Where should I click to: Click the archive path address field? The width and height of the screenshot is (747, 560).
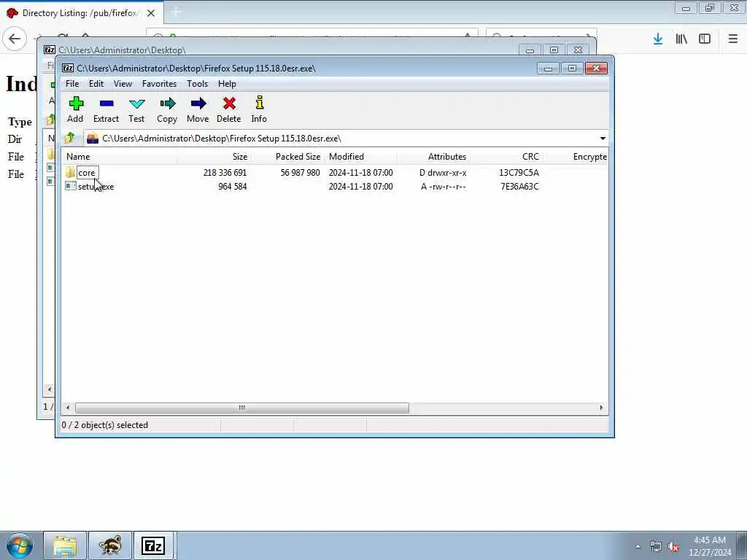tap(341, 139)
